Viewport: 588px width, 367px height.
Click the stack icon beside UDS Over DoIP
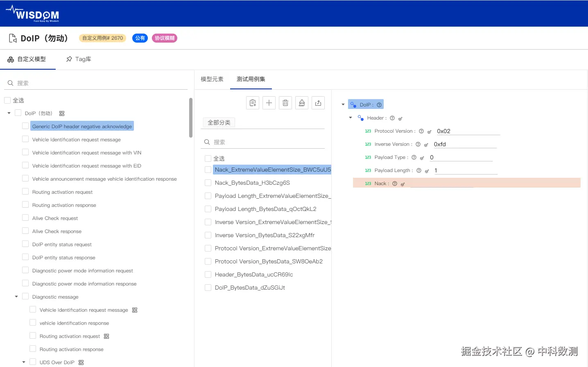tap(81, 362)
